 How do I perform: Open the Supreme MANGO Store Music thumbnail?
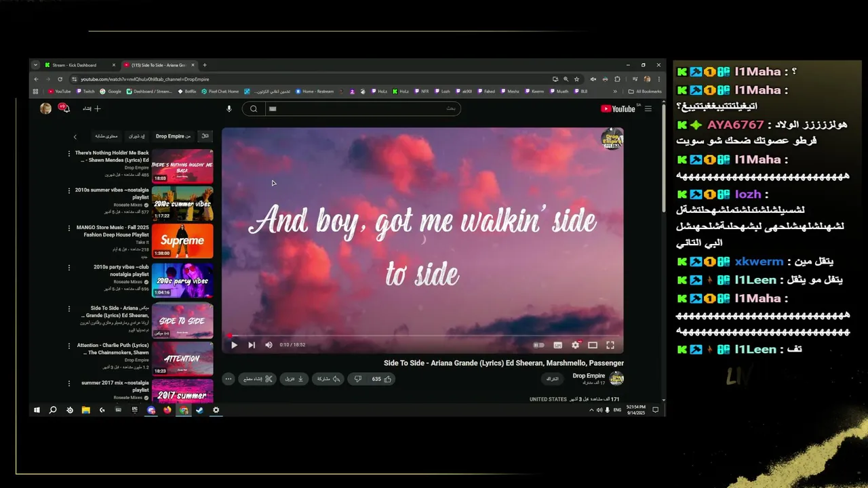182,241
